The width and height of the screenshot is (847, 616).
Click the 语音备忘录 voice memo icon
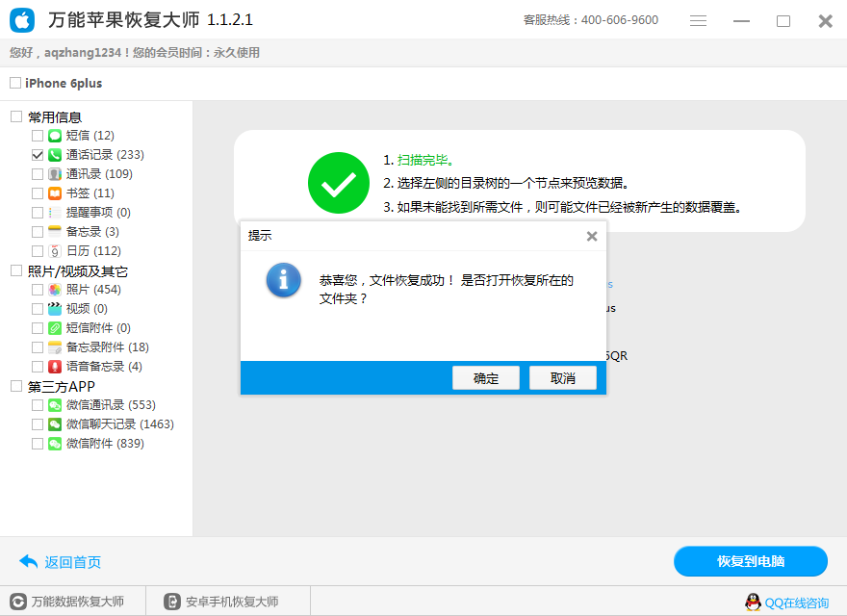53,366
